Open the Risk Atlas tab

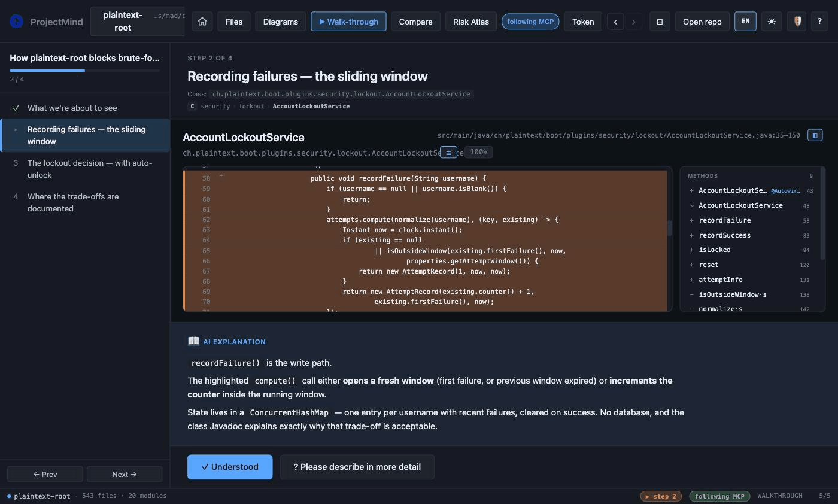click(471, 22)
